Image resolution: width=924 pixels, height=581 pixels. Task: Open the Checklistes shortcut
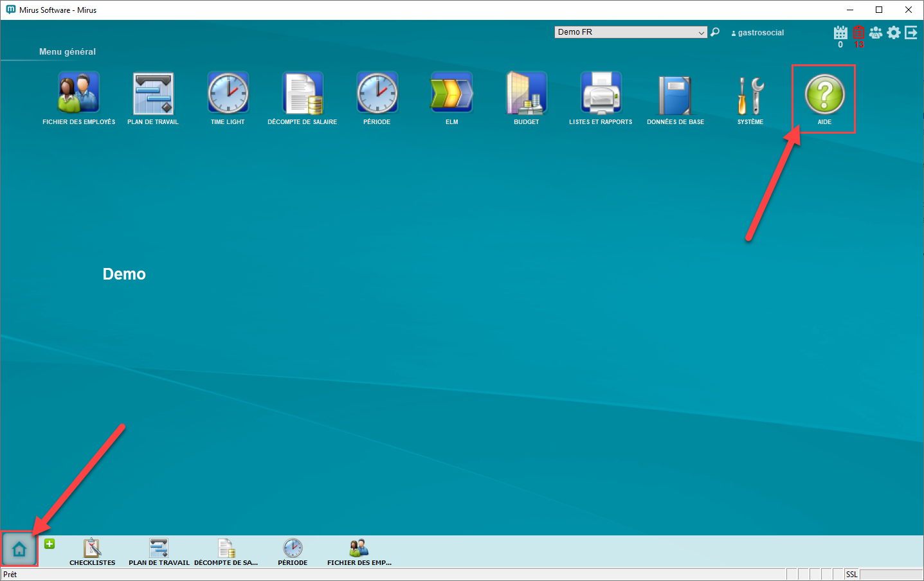[93, 552]
